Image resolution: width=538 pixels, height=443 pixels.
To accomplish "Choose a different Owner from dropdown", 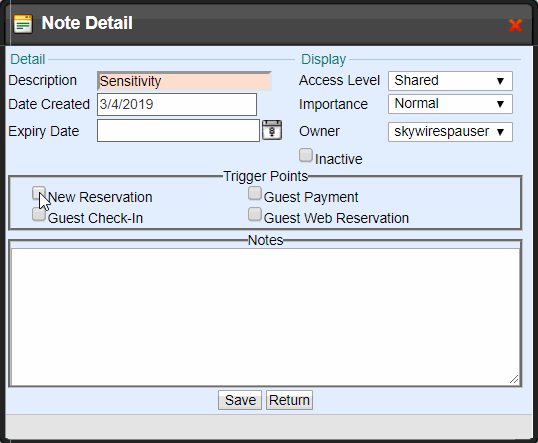I will (x=450, y=132).
